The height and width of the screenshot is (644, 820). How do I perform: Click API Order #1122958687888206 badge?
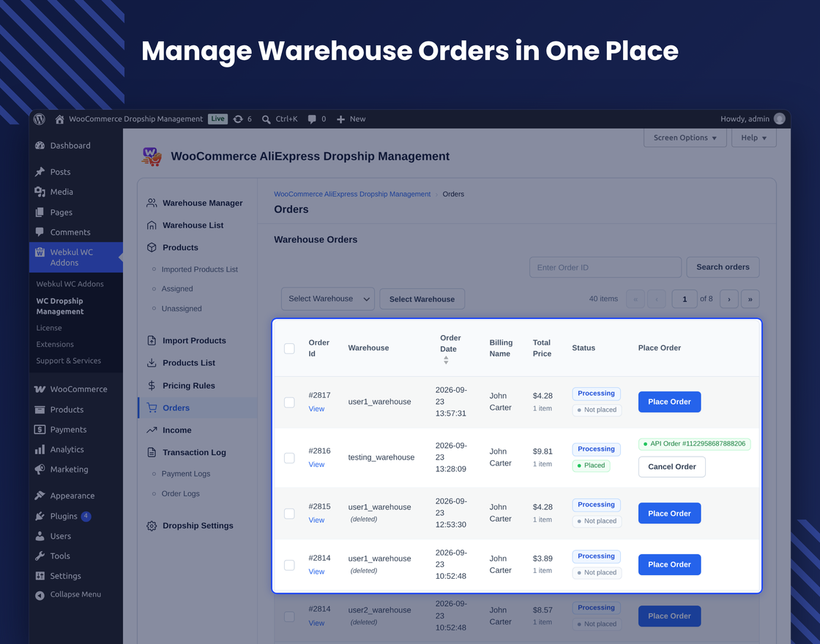pyautogui.click(x=695, y=443)
